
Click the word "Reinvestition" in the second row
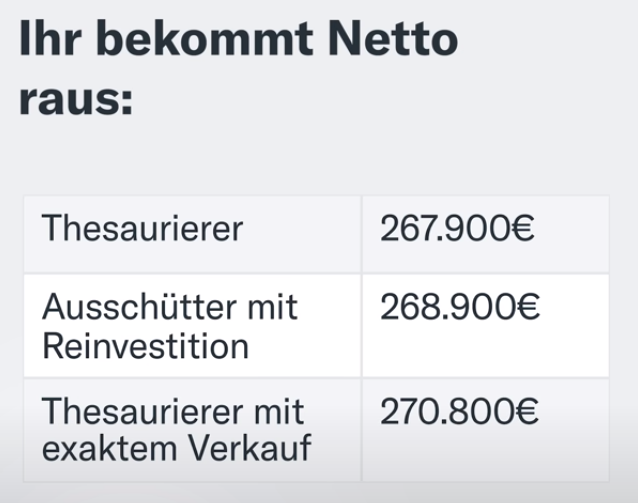tap(145, 346)
